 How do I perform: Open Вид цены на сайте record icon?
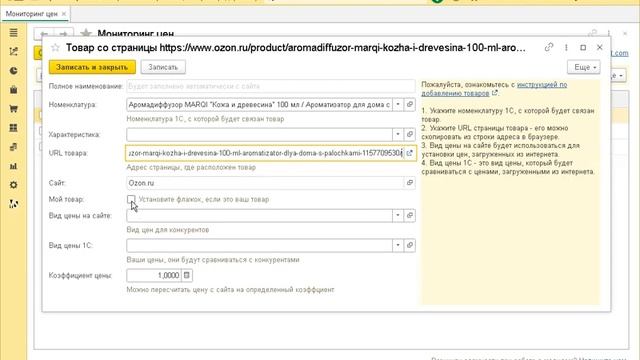[410, 216]
